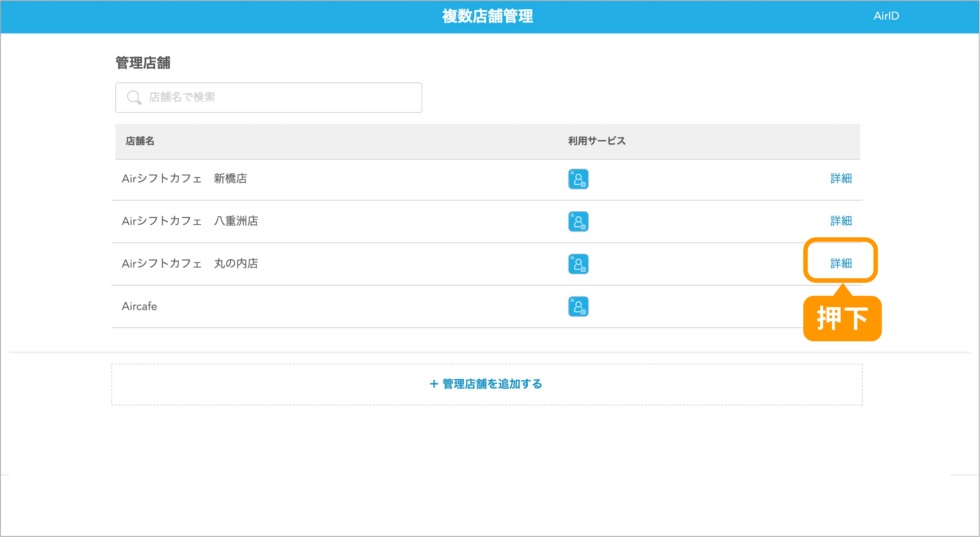Select store name Airシフトカフェ 八重洲店
980x537 pixels.
[x=190, y=221]
